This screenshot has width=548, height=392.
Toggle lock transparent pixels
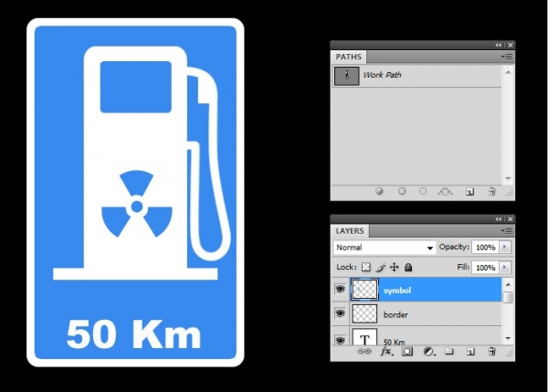[x=366, y=267]
